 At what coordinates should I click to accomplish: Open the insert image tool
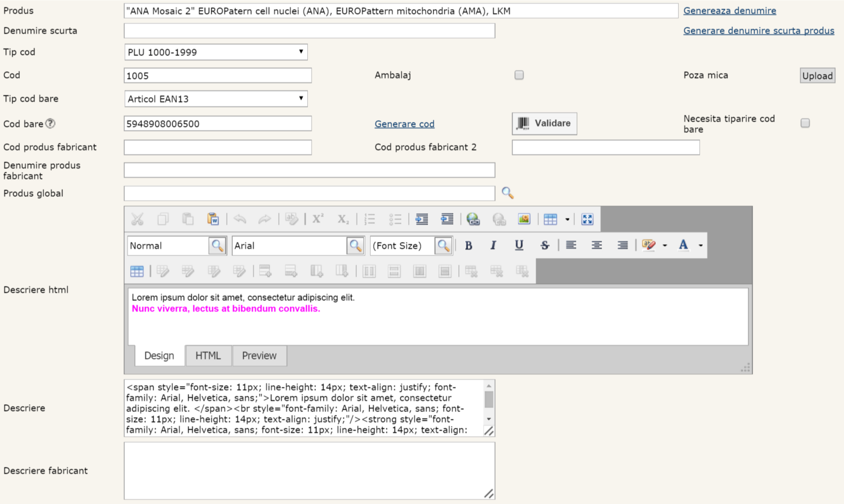pos(524,219)
